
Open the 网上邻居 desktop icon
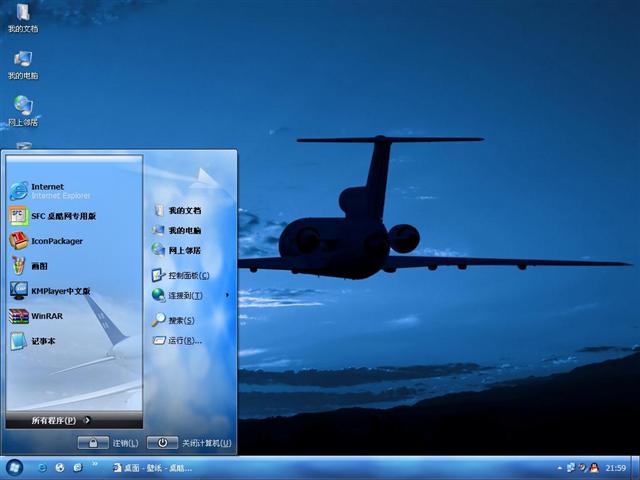(x=23, y=111)
